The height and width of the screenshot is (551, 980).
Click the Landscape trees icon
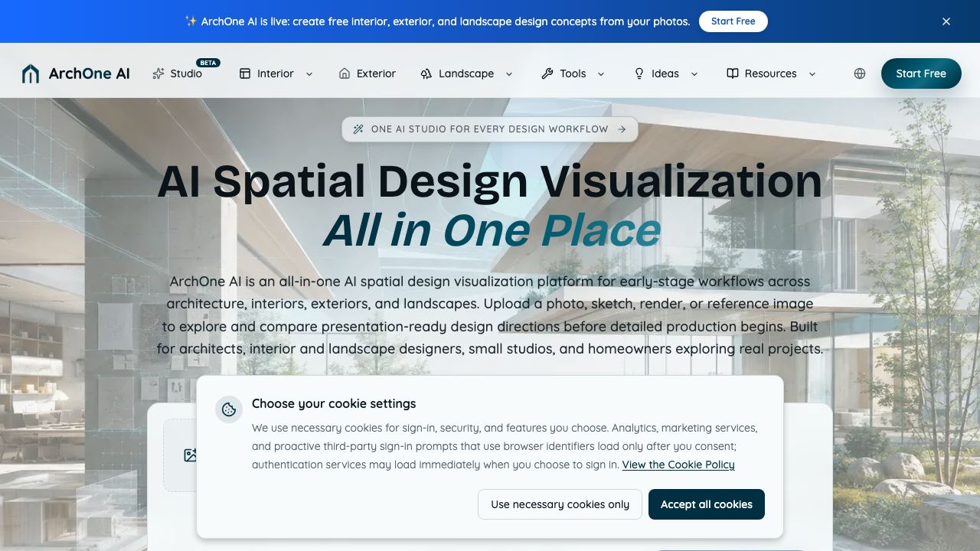click(x=426, y=73)
